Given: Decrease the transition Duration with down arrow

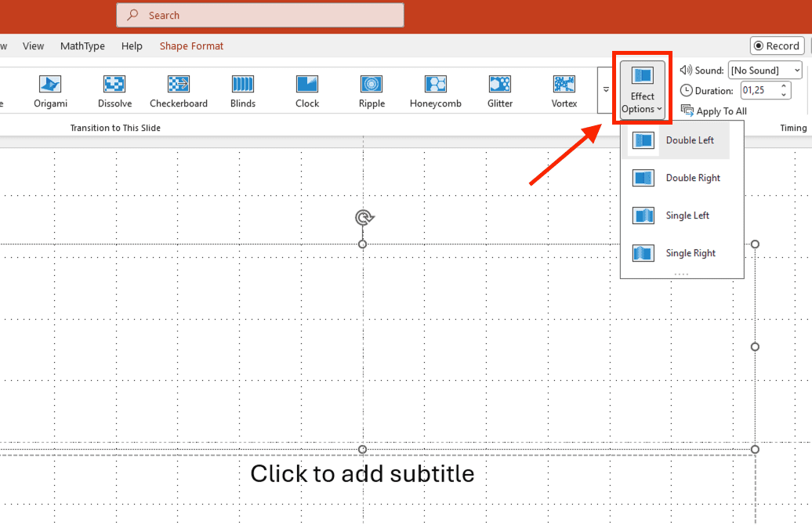Looking at the screenshot, I should pyautogui.click(x=784, y=95).
